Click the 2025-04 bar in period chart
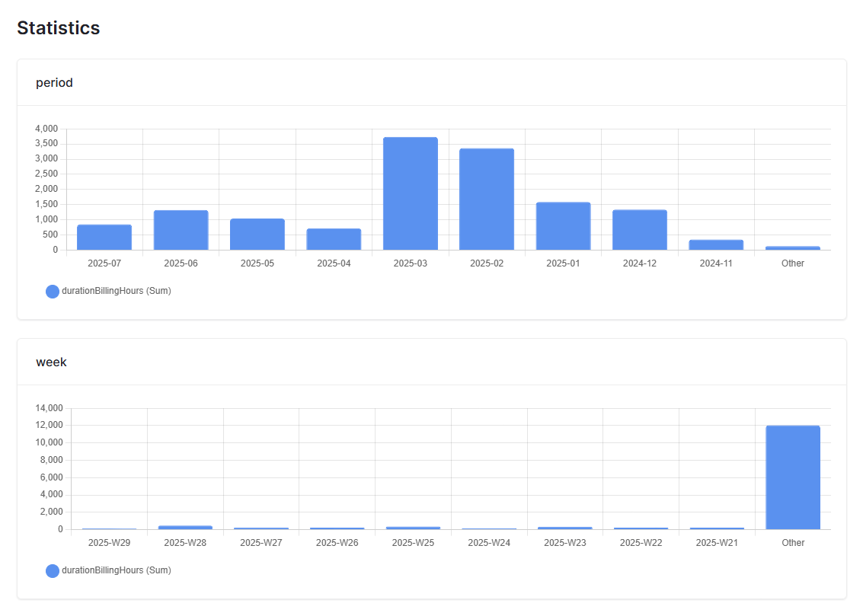The height and width of the screenshot is (616, 863). 334,239
